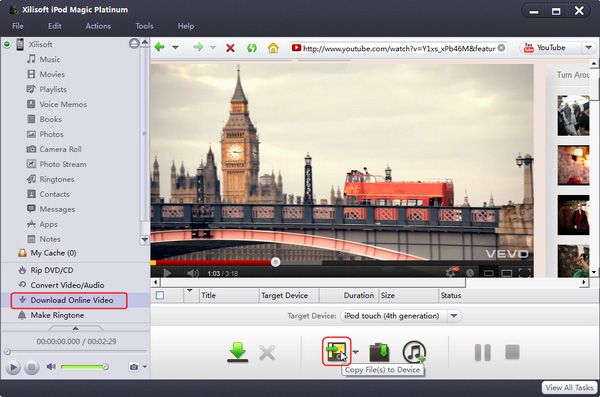Click the copy to iTunes music icon
Viewport: 600px width, 397px height.
(x=414, y=351)
